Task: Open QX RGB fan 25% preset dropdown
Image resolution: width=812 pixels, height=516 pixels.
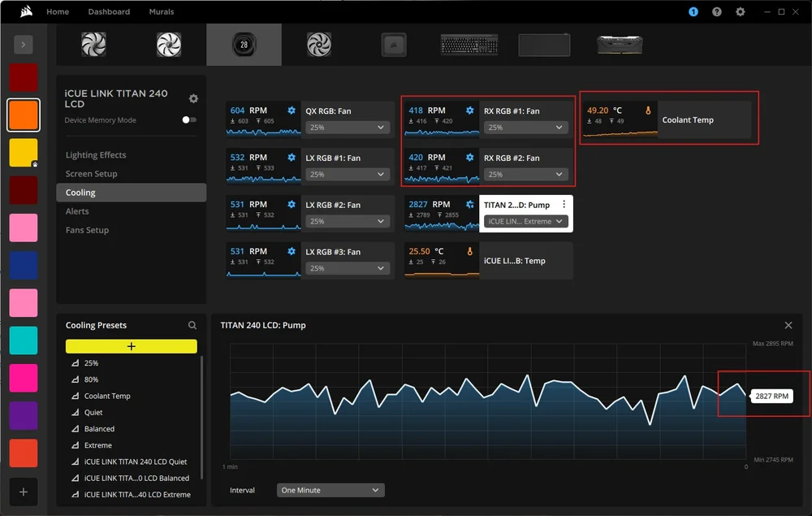Action: (348, 128)
